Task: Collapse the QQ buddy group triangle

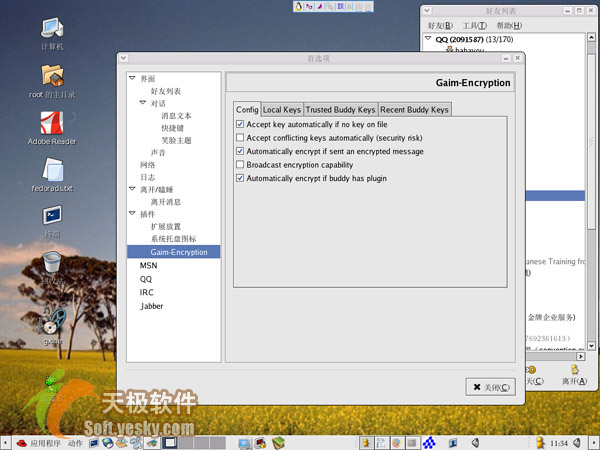Action: (x=428, y=40)
